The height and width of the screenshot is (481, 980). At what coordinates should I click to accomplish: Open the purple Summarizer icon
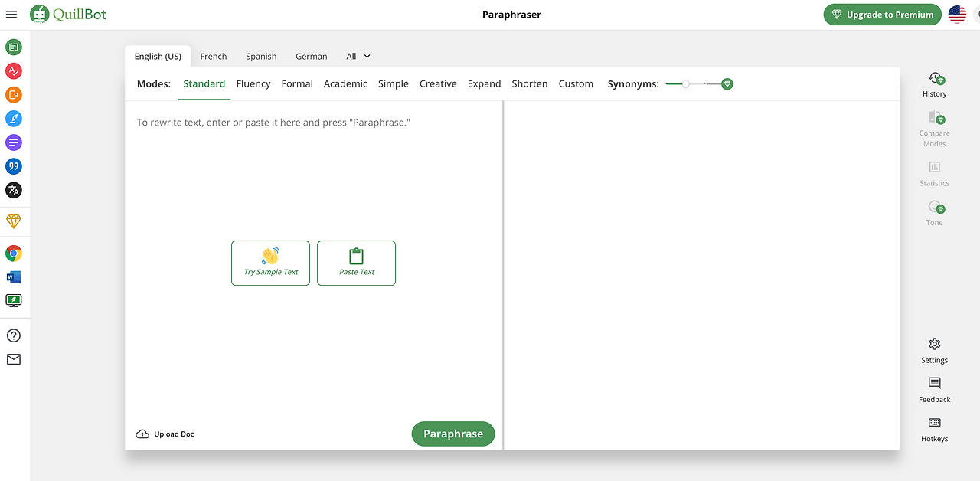(14, 142)
